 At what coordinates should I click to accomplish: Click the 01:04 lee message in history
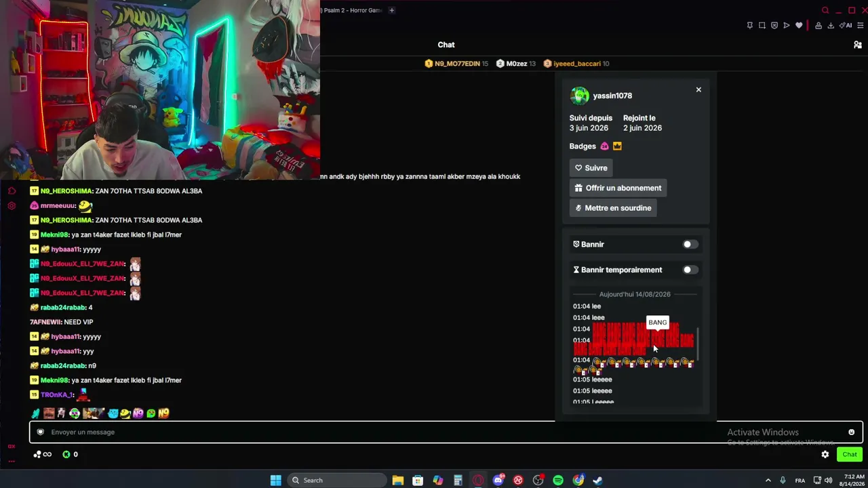click(587, 306)
